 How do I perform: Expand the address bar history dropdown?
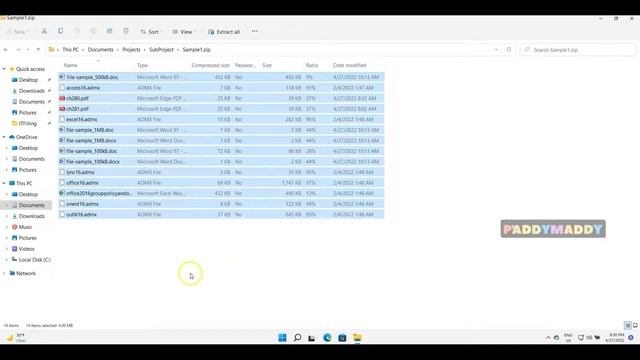point(496,50)
